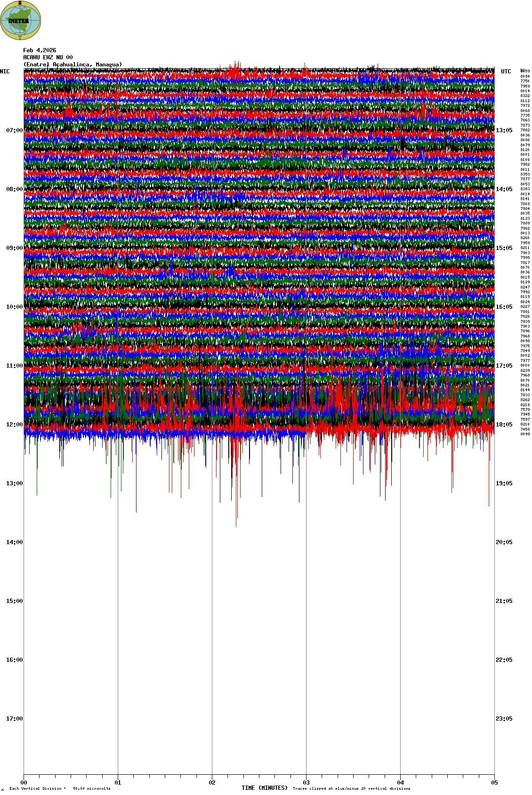Click the 05 minute axis tick label
This screenshot has width=532, height=795.
pyautogui.click(x=494, y=783)
